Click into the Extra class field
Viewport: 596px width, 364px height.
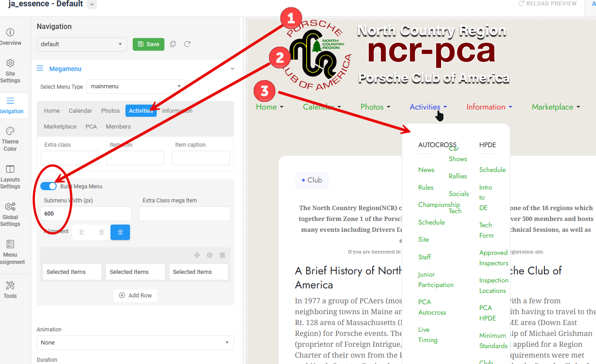[70, 158]
